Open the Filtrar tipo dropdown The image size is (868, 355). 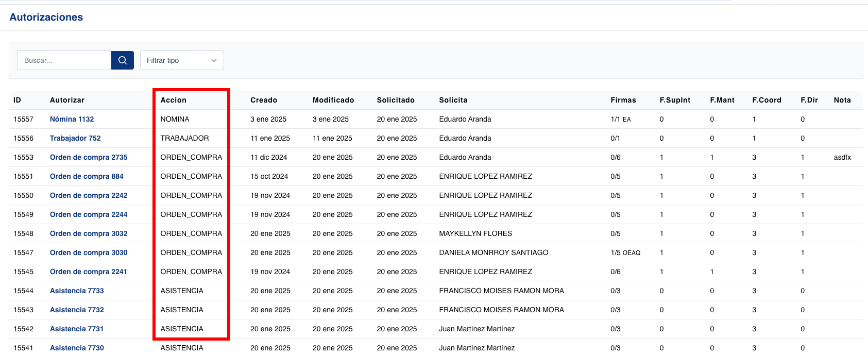[x=182, y=60]
